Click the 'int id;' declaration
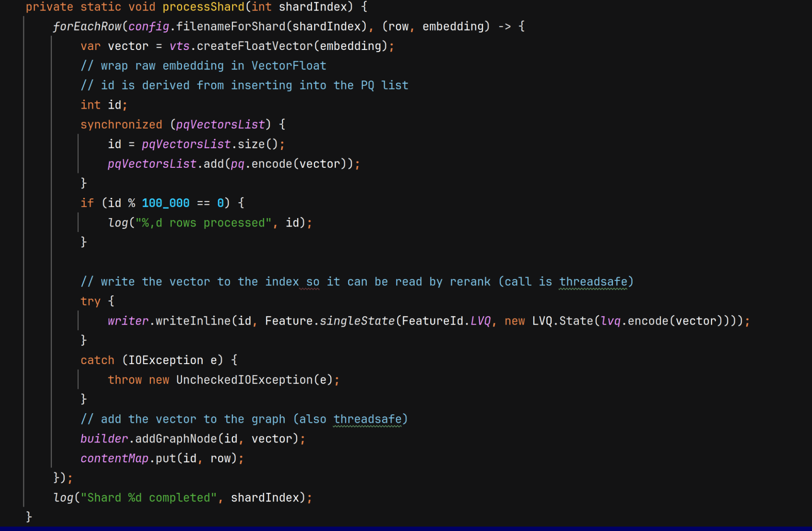 point(104,105)
